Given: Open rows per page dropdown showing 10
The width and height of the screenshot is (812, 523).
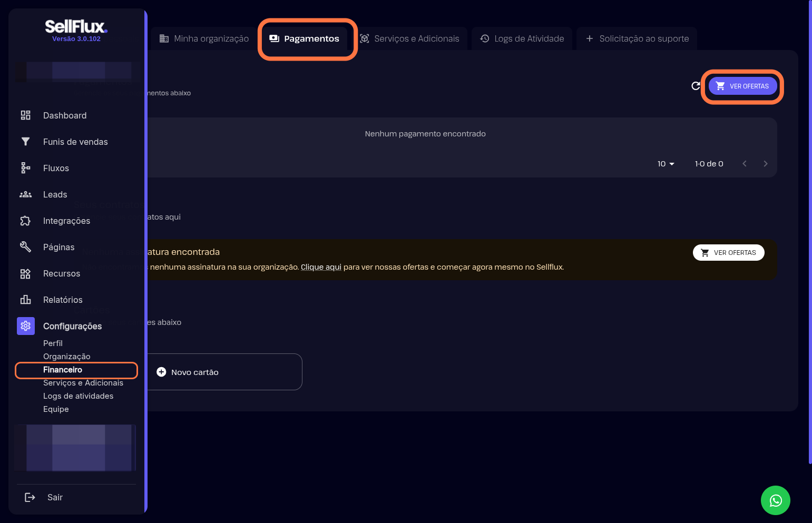Looking at the screenshot, I should pyautogui.click(x=666, y=164).
